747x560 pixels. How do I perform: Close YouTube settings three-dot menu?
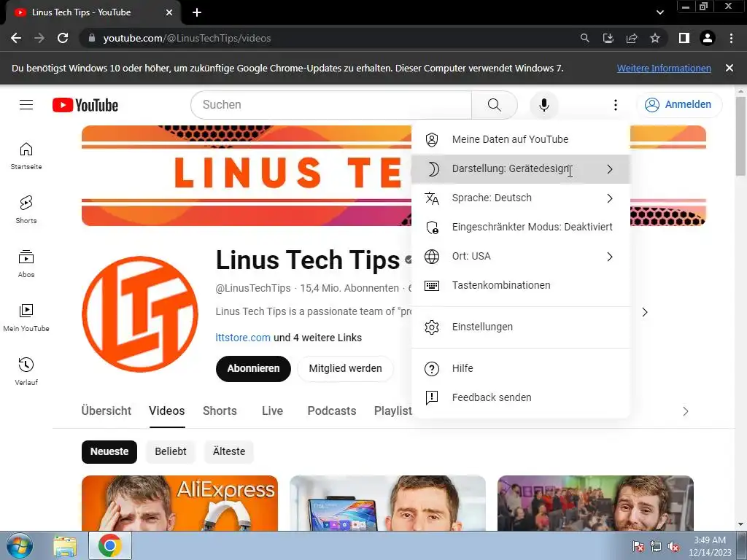click(x=615, y=105)
